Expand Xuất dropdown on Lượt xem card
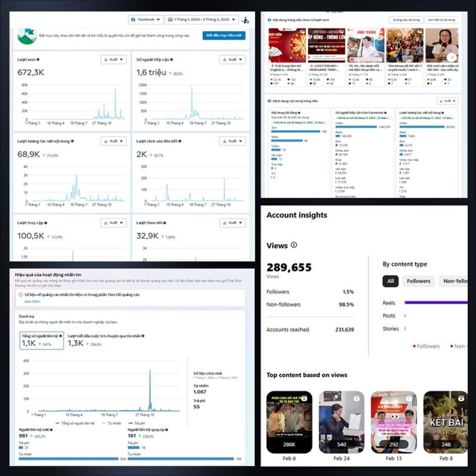The width and height of the screenshot is (476, 476). click(113, 59)
